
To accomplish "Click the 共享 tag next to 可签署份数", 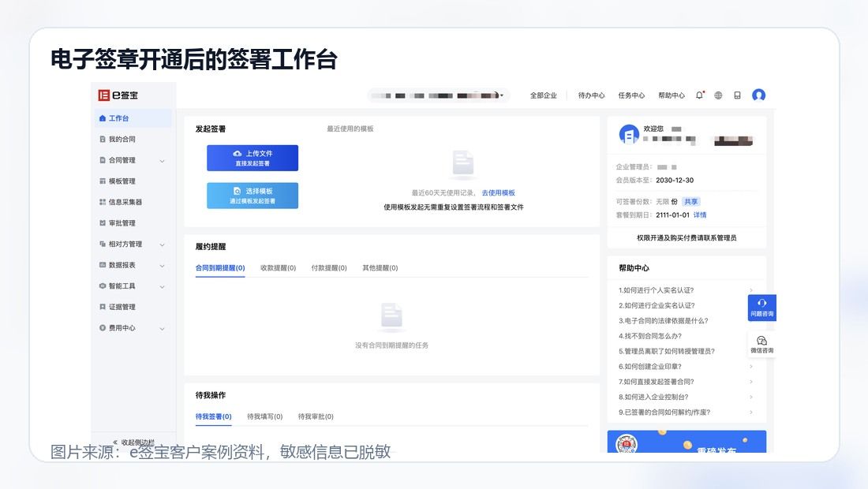I will pos(691,201).
